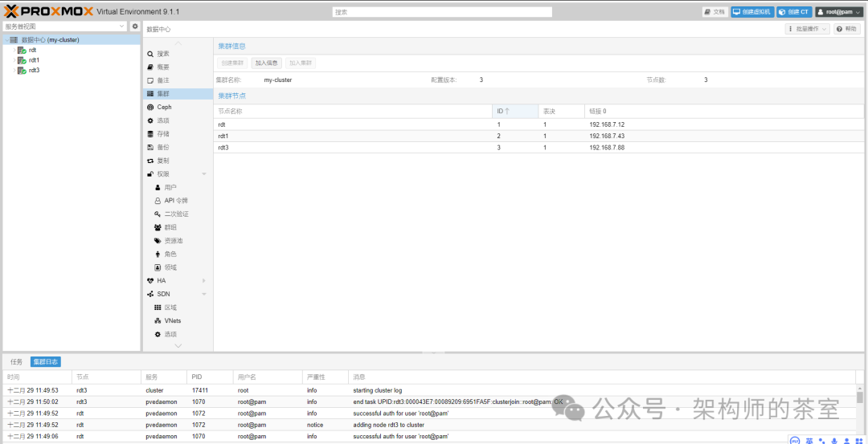Click the 加入集群 button
The width and height of the screenshot is (868, 444).
301,63
